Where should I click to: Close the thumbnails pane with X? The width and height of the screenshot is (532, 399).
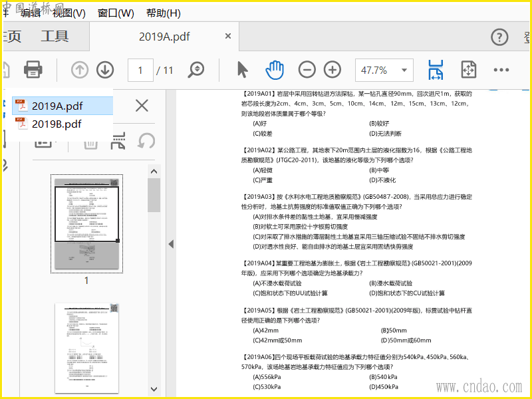click(x=142, y=106)
